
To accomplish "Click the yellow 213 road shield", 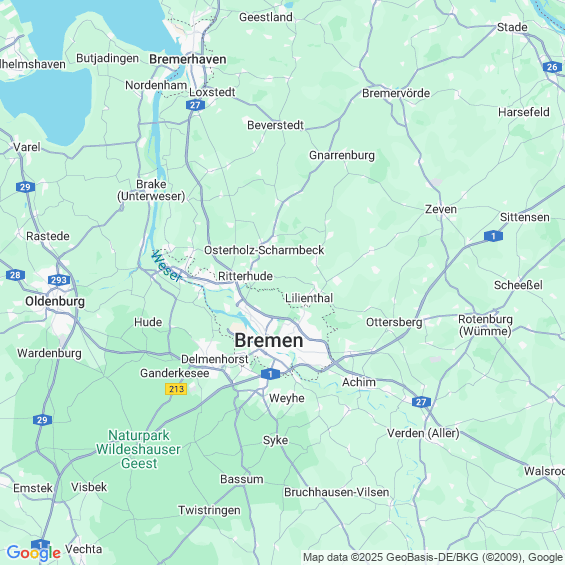I will click(176, 389).
